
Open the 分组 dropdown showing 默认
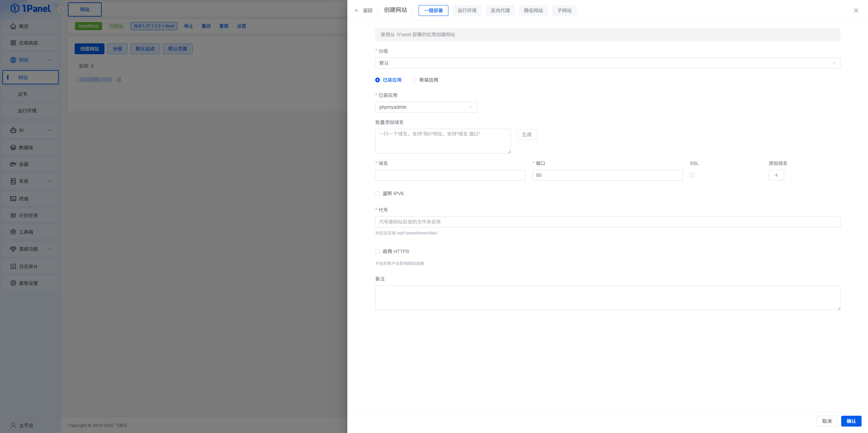pos(607,63)
